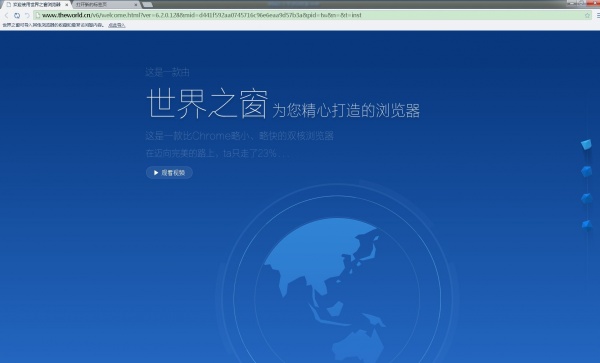
Task: Jump to section three via third cube marker
Action: click(586, 198)
